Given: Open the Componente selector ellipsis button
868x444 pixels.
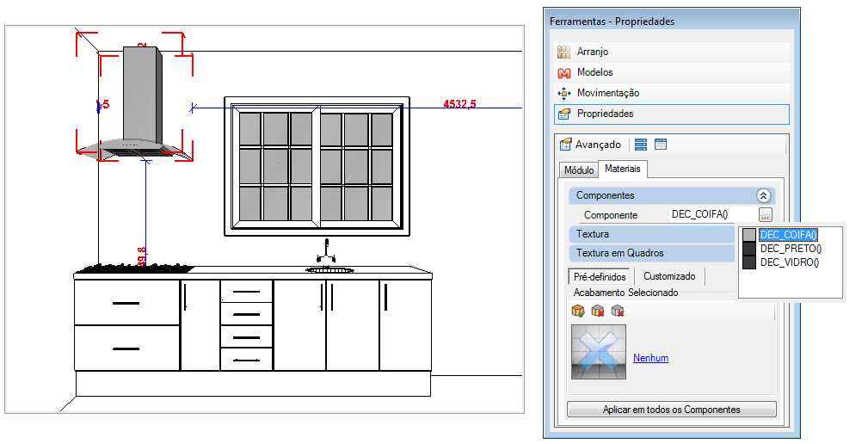Looking at the screenshot, I should point(765,215).
